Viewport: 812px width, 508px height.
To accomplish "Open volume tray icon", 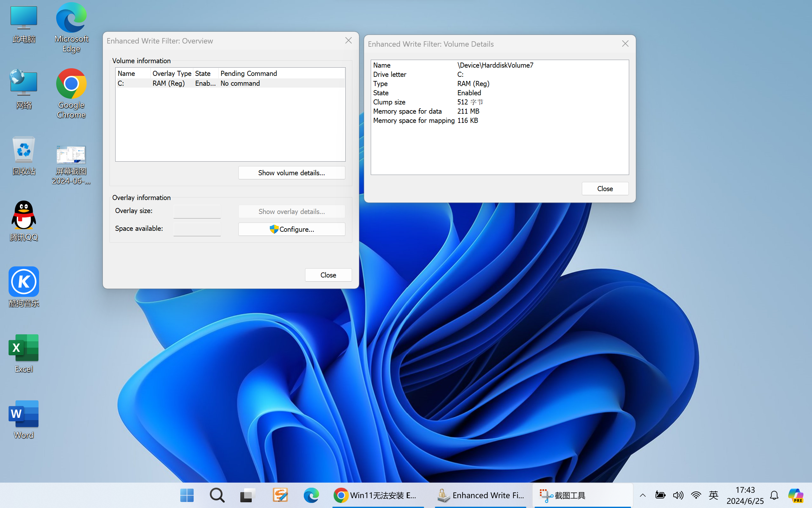I will 678,495.
